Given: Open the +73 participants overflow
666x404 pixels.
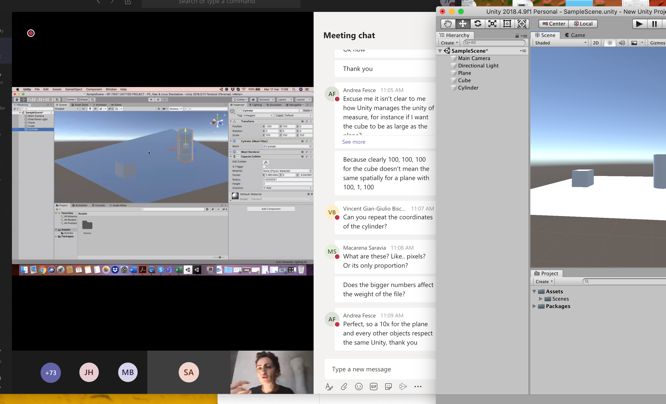Looking at the screenshot, I should pos(51,373).
